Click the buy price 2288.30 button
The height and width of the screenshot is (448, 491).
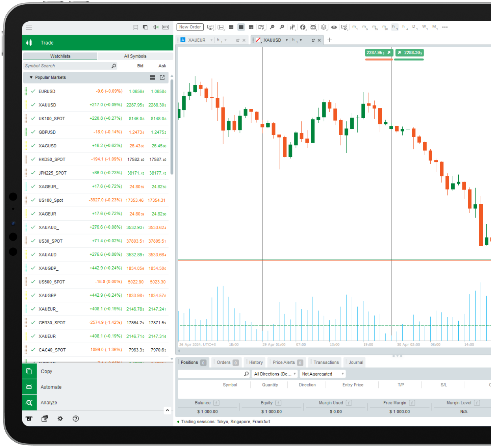[x=409, y=53]
